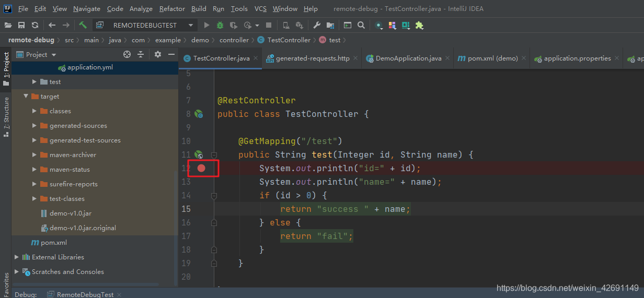Open the dropdown arrow beside the profiler icon

257,25
